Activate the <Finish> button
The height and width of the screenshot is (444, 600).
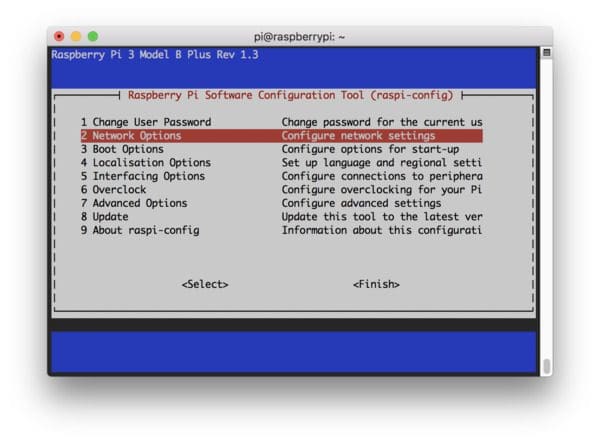pos(376,284)
